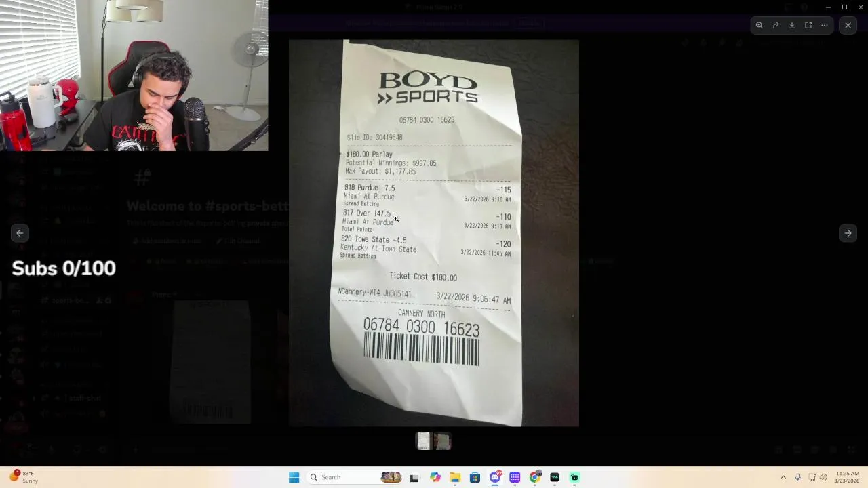Viewport: 868px width, 488px height.
Task: Click the microphone tray icon
Action: coord(797,477)
